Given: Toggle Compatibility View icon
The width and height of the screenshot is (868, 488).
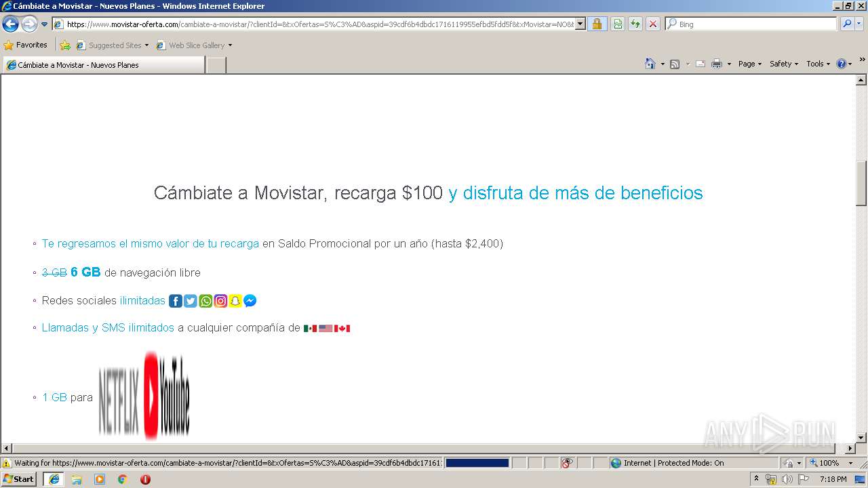Looking at the screenshot, I should (x=618, y=24).
